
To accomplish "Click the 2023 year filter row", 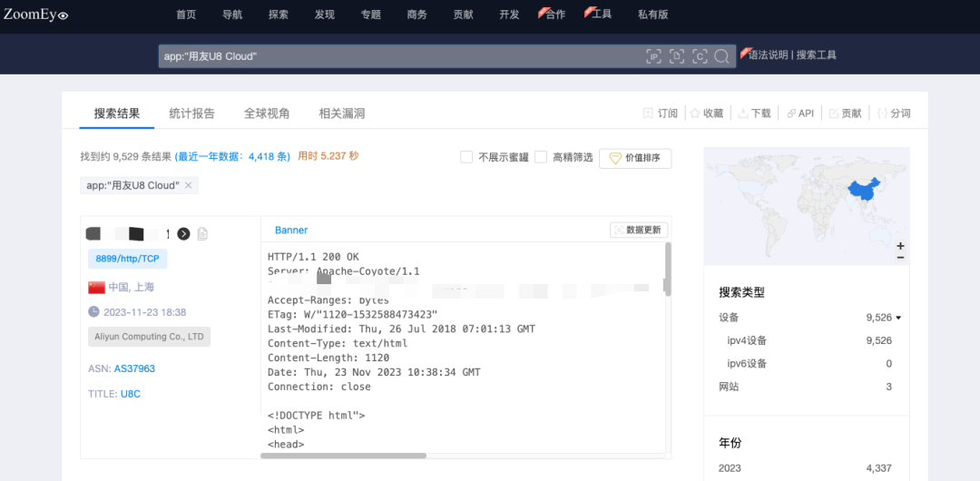I will (807, 468).
